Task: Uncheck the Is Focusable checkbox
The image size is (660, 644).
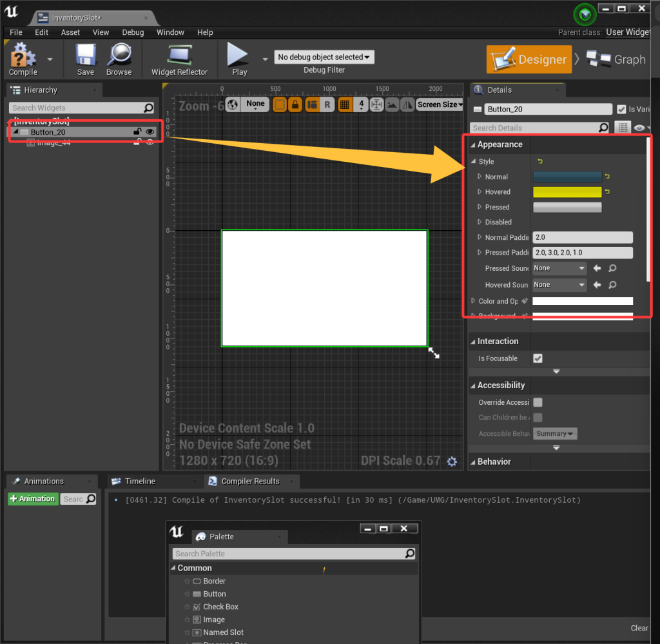Action: [x=538, y=358]
